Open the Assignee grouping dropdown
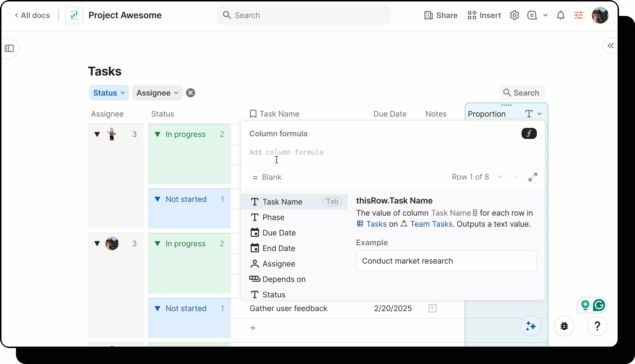Viewport: 635px width, 364px height. [157, 93]
